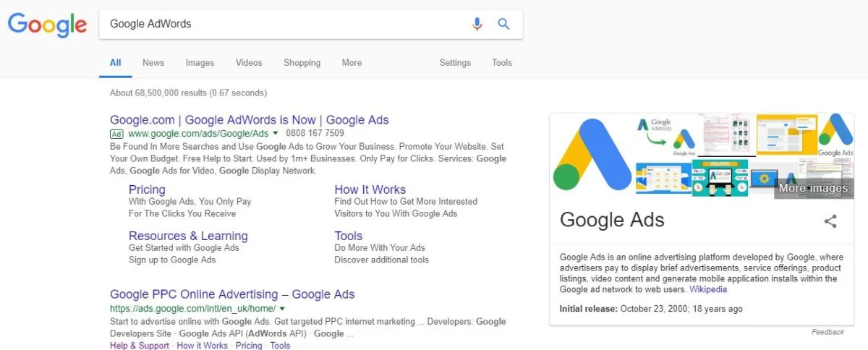Open the top-right Google Ads logo thumbnail
The image size is (868, 350).
(x=835, y=135)
